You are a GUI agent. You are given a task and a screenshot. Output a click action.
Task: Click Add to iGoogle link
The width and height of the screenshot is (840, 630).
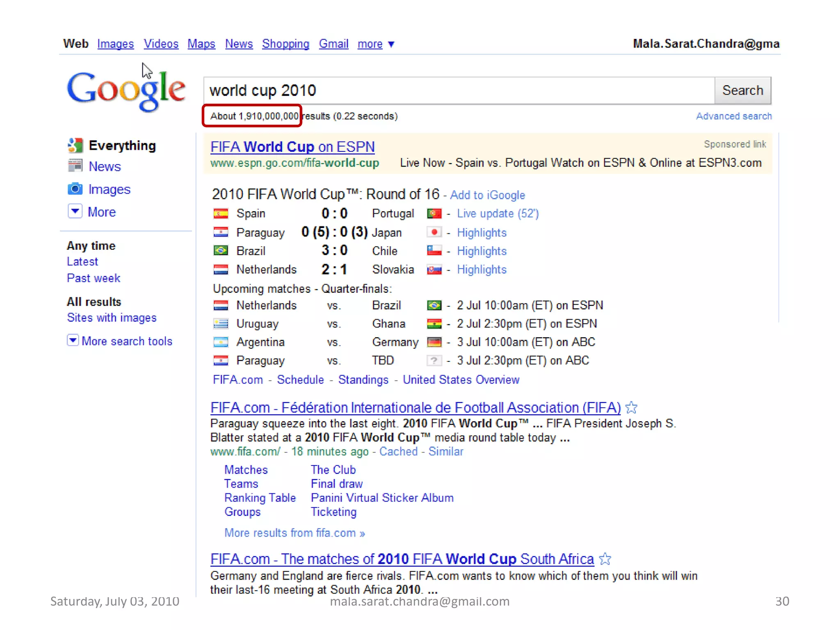point(488,195)
